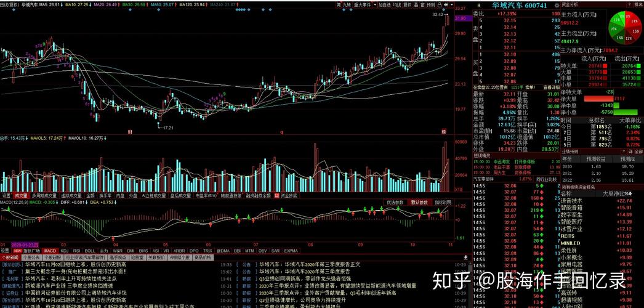Viewport: 644px width, 308px height.
Task: Open dropdown arrow next to 重大事件
Action: 375,5
